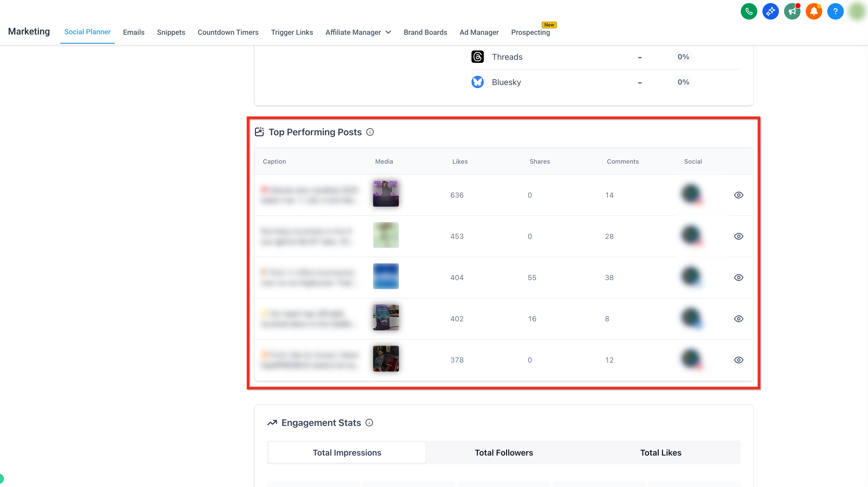Go to Prospecting with New badge
868x487 pixels.
point(530,32)
